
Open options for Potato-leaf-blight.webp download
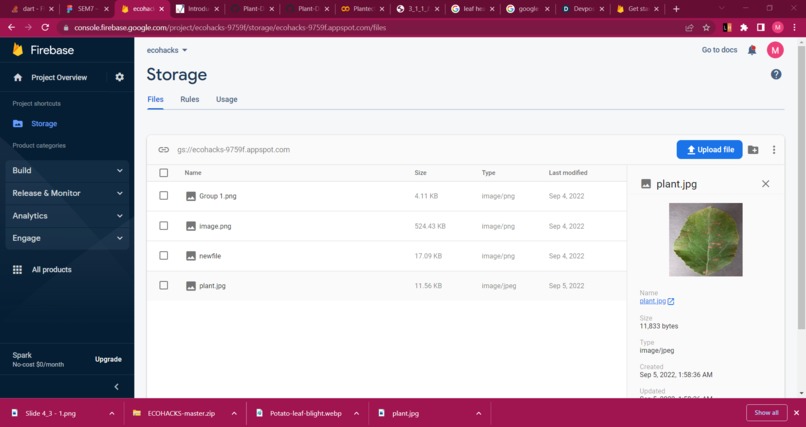click(356, 413)
